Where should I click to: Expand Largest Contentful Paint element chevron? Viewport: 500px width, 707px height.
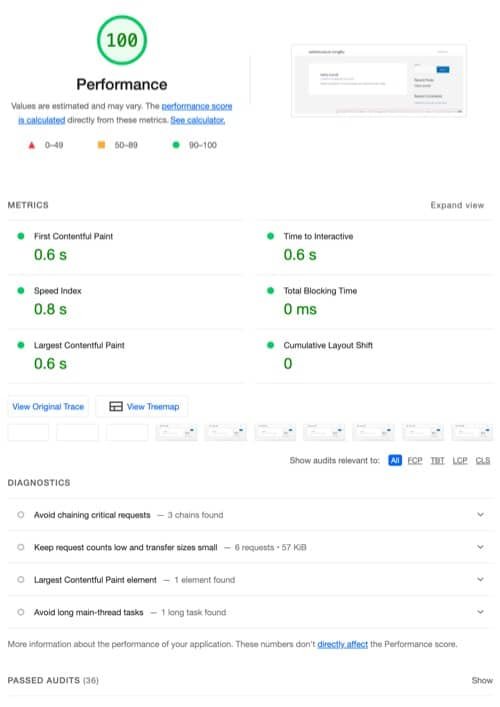click(481, 579)
